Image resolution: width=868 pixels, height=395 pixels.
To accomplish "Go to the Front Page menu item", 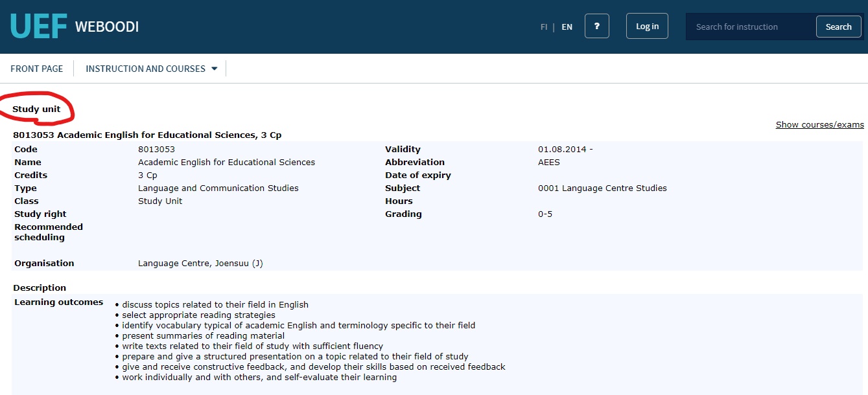I will tap(37, 69).
